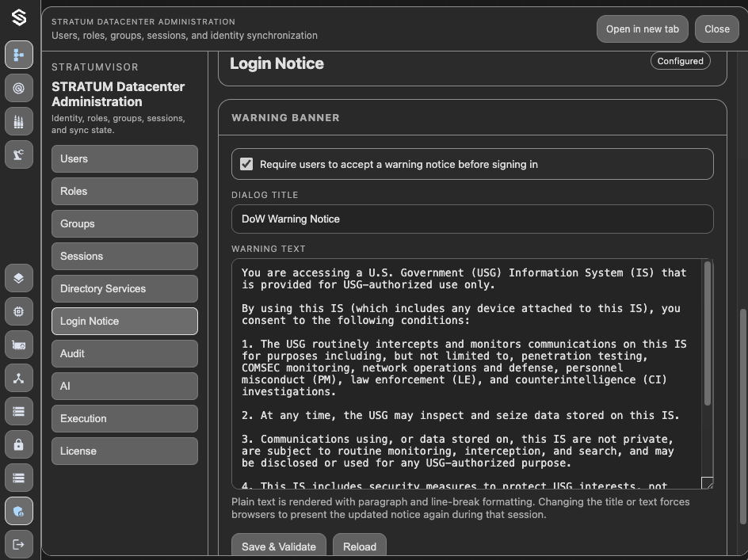Open the padlock security sidebar icon

pyautogui.click(x=19, y=444)
